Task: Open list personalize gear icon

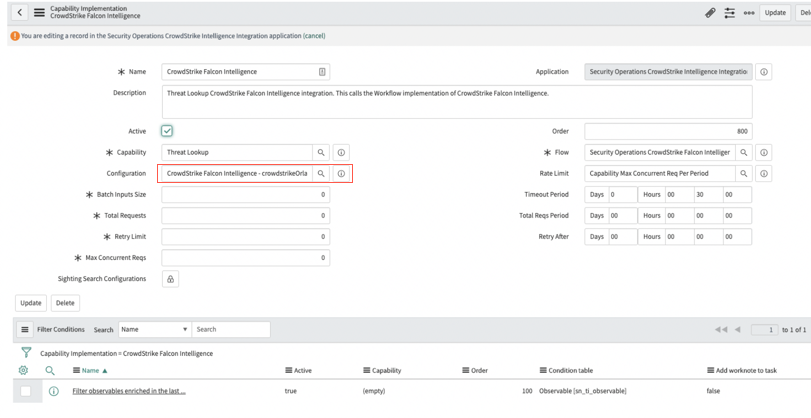Action: [x=23, y=370]
